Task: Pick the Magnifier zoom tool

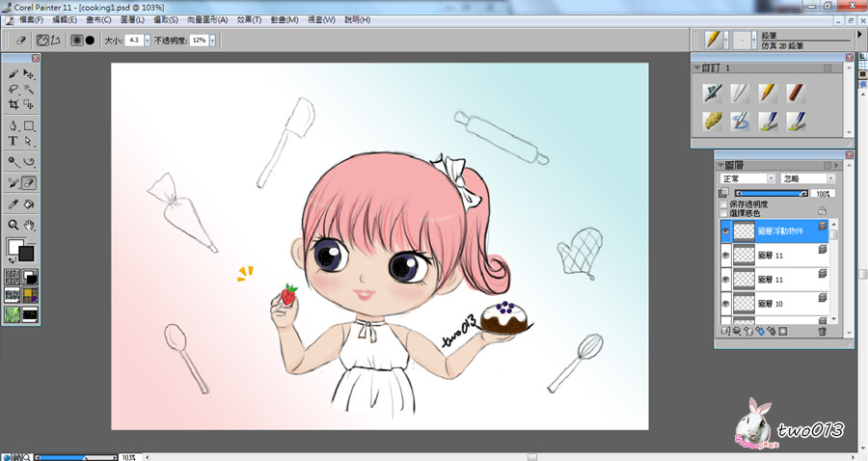Action: (x=14, y=225)
